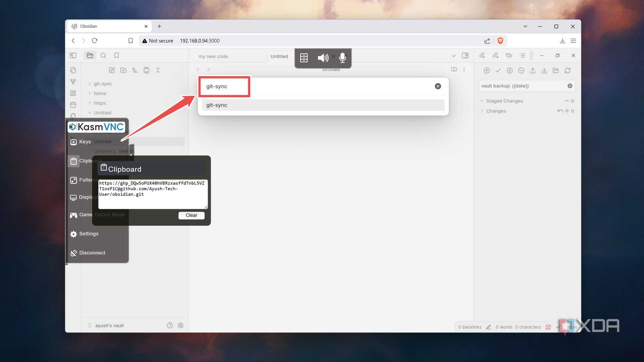Expand the Changes section in the Git panel
The width and height of the screenshot is (644, 362).
point(483,111)
